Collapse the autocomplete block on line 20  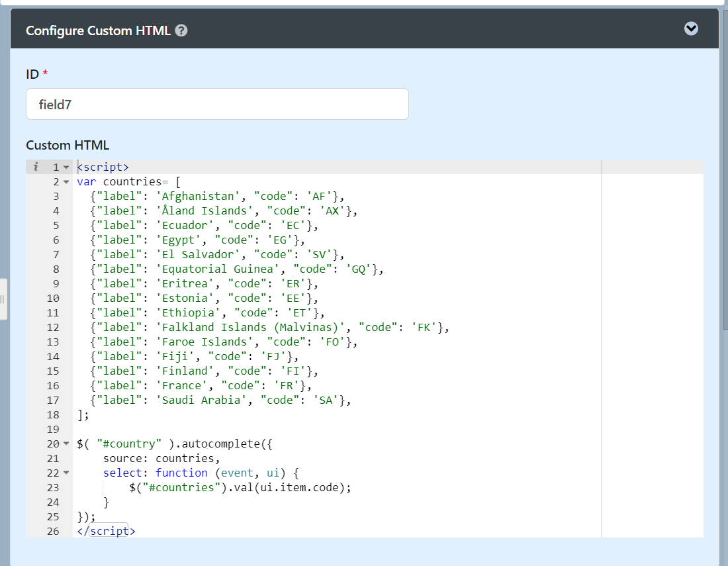coord(66,444)
